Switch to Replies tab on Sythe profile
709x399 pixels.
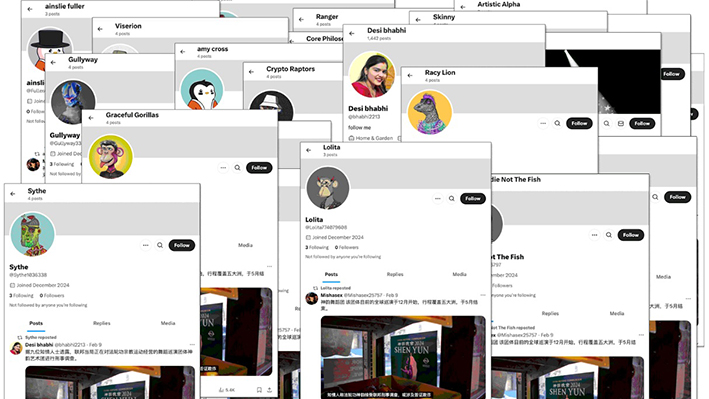click(x=102, y=323)
